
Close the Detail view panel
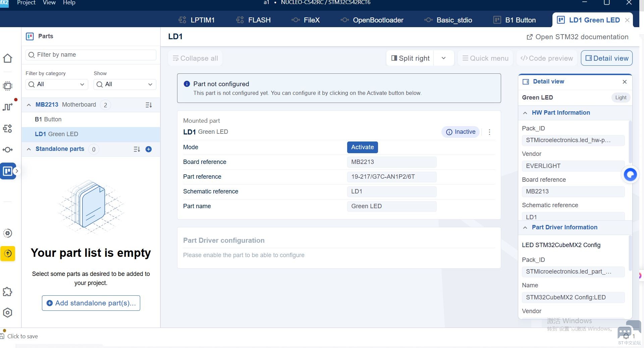click(625, 82)
